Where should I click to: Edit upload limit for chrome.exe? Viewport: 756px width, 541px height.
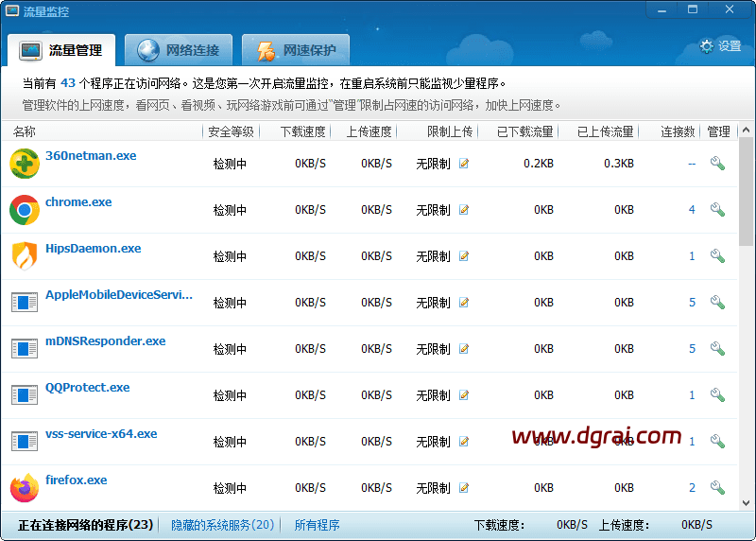(464, 210)
